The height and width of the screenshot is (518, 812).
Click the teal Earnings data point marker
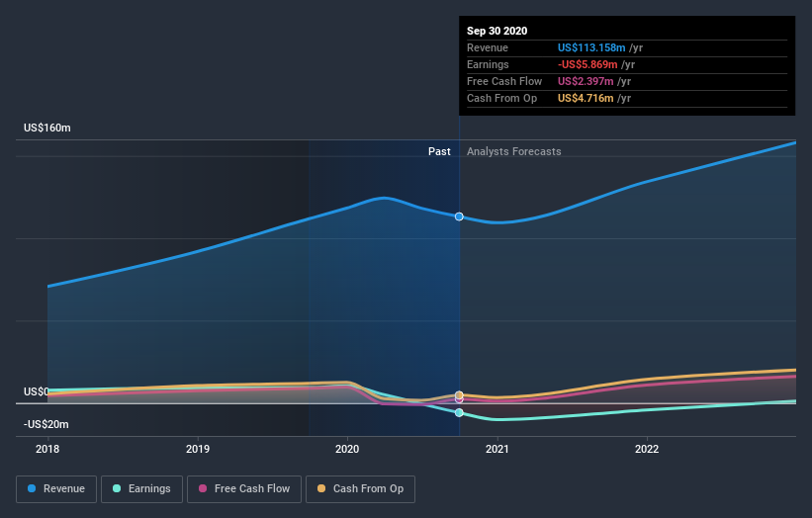(459, 412)
